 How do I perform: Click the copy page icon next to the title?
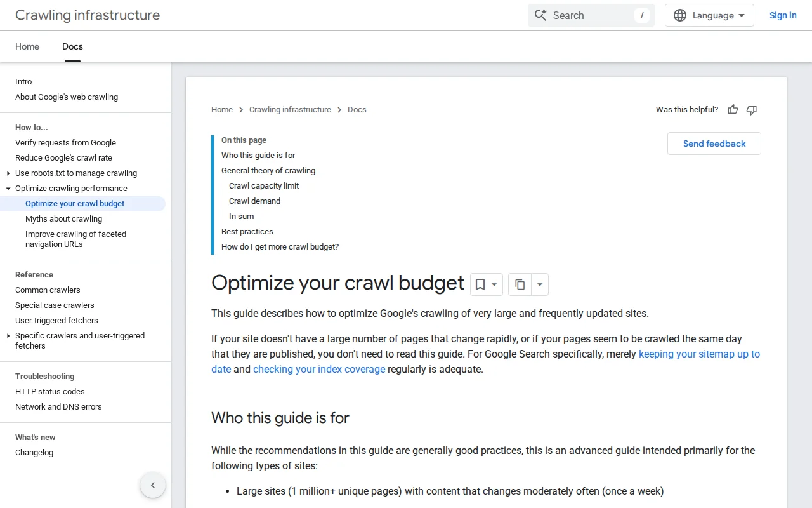(520, 284)
